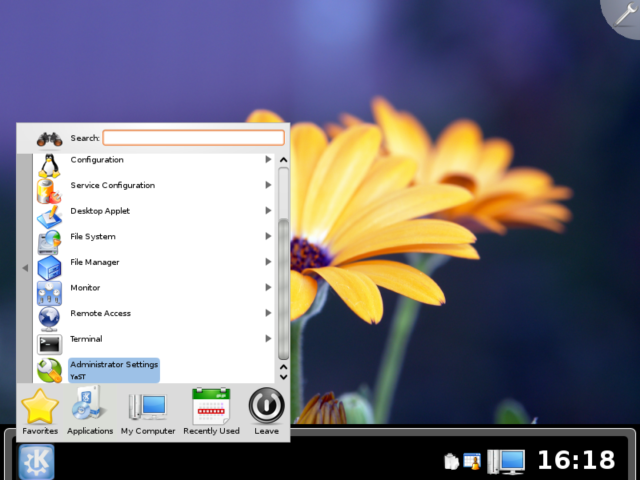
Task: Click the binoculars search icon
Action: tap(49, 140)
